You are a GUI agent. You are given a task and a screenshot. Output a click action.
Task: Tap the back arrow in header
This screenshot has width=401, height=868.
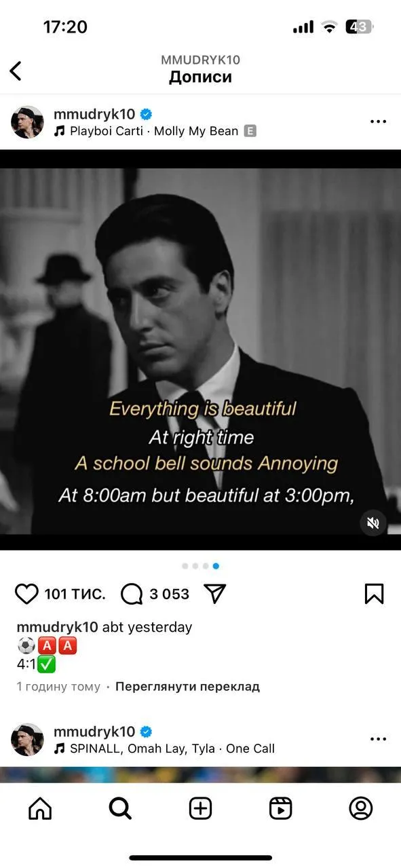coord(16,71)
